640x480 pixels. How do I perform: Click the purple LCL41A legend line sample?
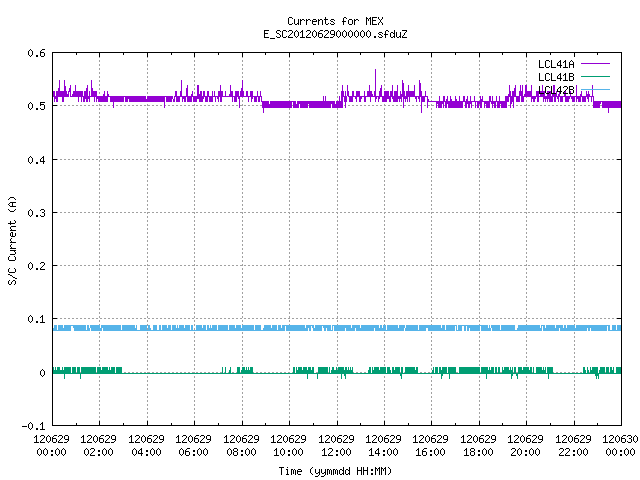coord(595,64)
